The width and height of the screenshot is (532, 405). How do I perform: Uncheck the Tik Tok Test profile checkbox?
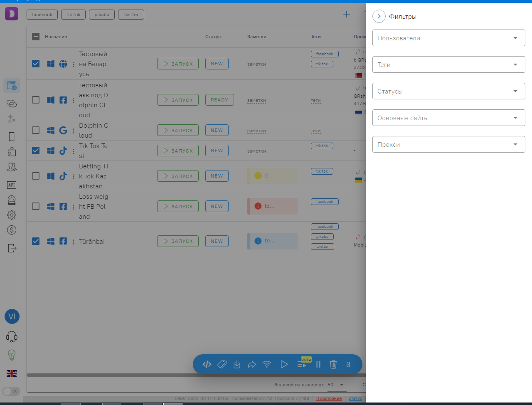click(x=36, y=151)
